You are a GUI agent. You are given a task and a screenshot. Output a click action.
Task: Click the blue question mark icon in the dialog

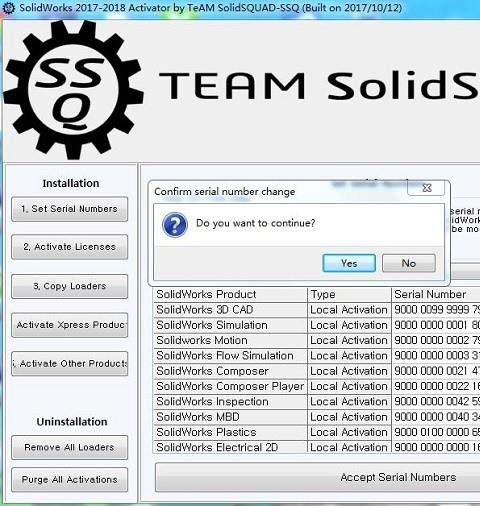[175, 224]
